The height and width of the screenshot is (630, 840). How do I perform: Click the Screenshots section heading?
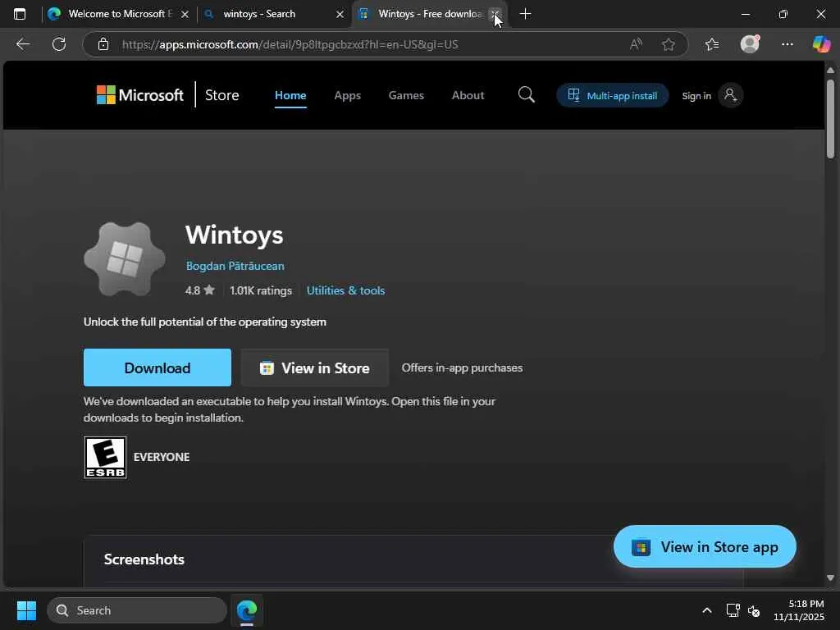144,559
